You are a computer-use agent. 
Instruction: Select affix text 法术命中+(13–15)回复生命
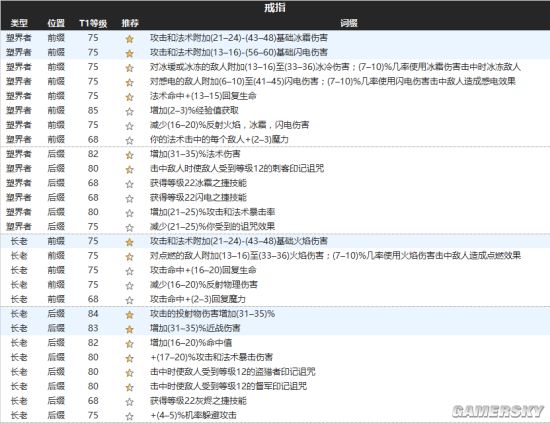pyautogui.click(x=203, y=96)
